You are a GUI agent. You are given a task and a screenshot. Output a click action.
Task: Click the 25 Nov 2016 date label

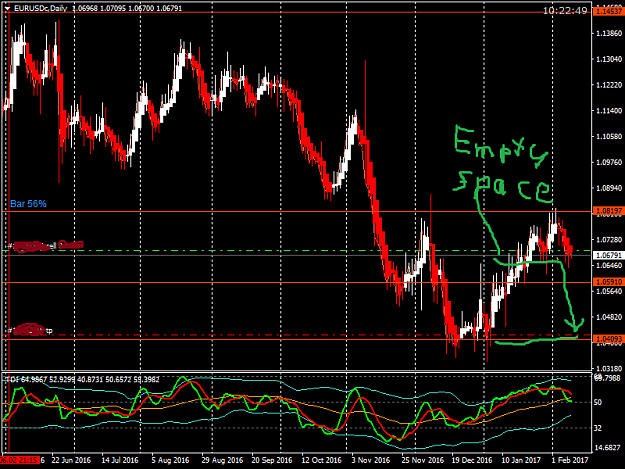pyautogui.click(x=423, y=460)
